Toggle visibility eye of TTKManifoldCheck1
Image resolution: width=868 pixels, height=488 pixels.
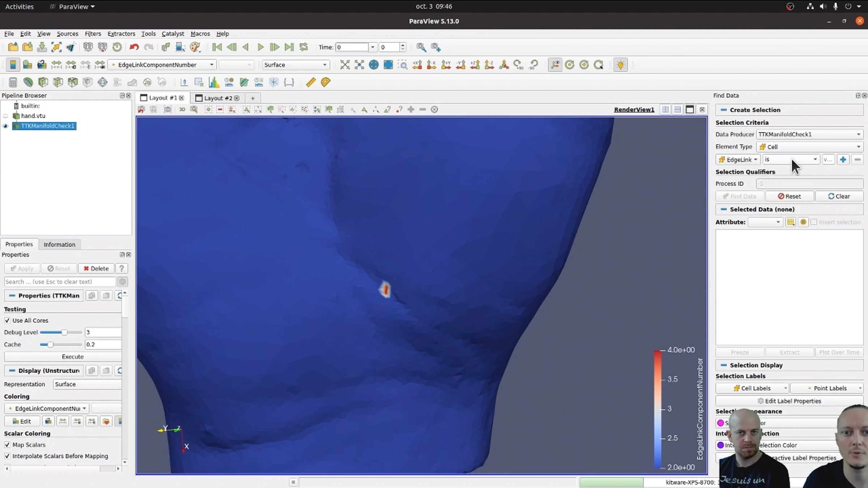5,126
